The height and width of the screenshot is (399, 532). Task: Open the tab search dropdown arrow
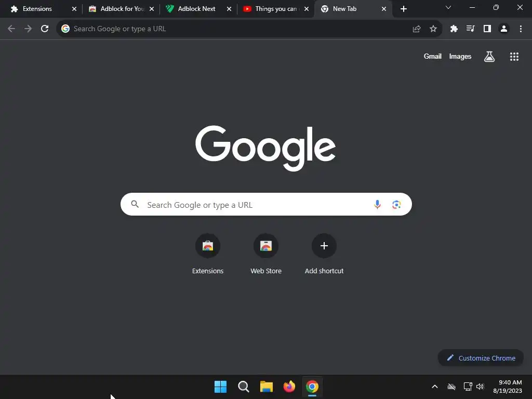click(x=448, y=7)
